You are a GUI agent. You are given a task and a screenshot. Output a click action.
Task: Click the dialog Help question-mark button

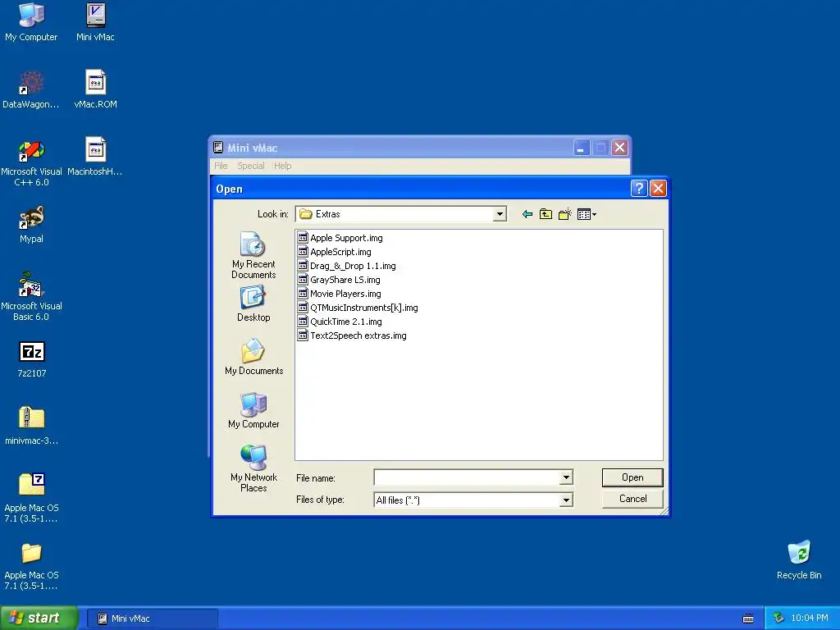click(x=638, y=189)
